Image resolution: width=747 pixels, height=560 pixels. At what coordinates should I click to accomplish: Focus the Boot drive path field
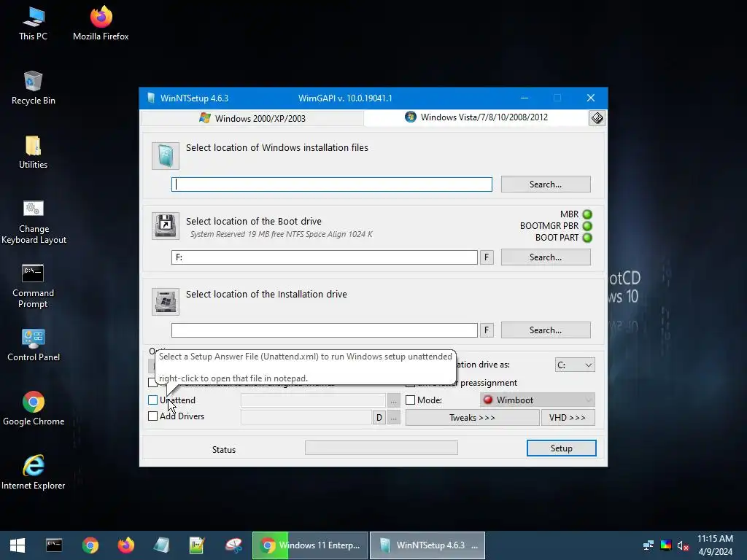[x=325, y=257]
